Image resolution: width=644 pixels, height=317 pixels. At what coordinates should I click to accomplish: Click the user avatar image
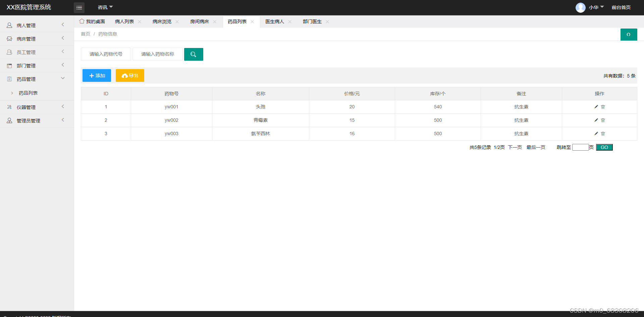(x=580, y=7)
